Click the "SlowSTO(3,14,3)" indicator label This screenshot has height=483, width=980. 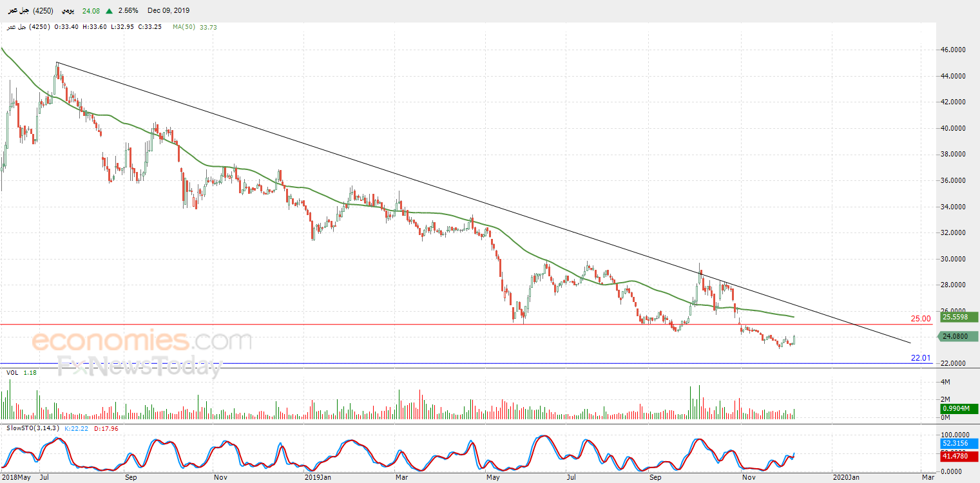pyautogui.click(x=32, y=428)
